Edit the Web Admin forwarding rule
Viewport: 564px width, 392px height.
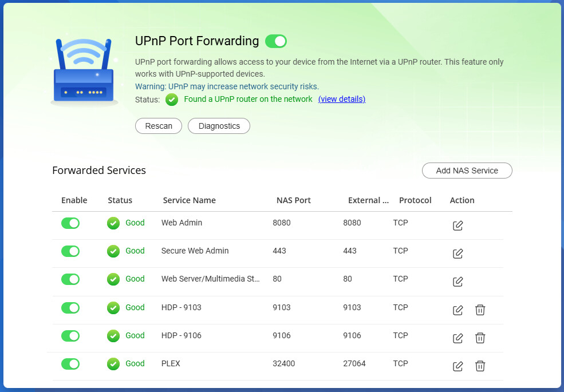click(x=457, y=225)
